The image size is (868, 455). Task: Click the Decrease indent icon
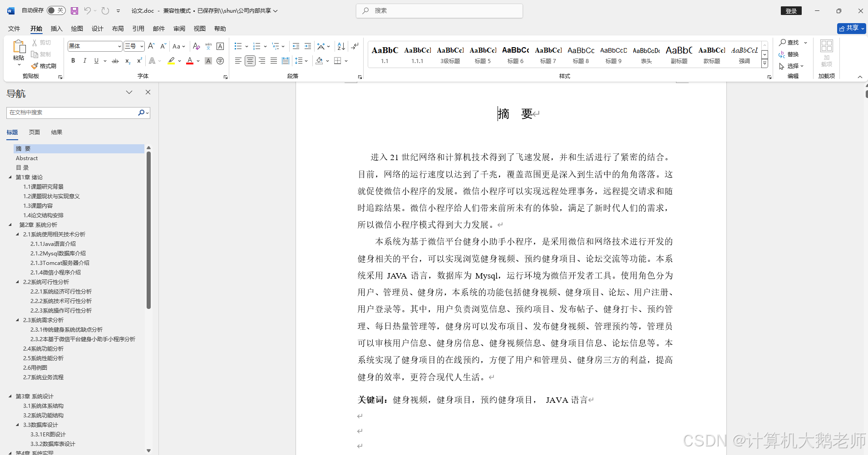[296, 46]
